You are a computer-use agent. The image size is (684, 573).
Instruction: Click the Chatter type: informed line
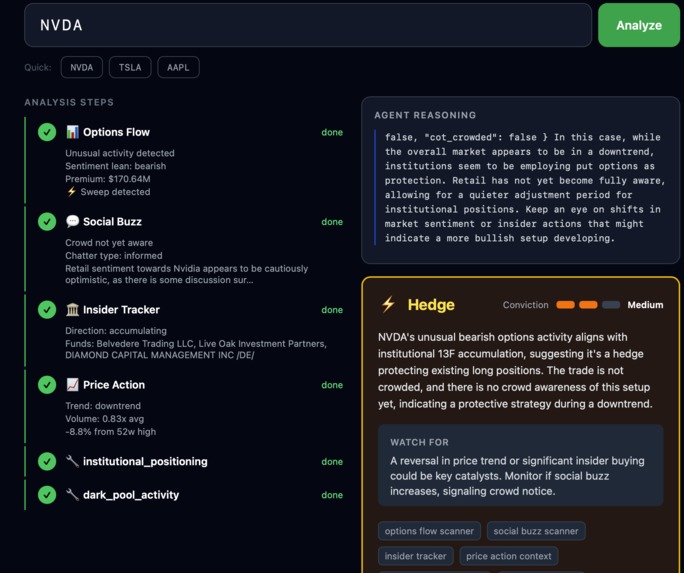[114, 256]
